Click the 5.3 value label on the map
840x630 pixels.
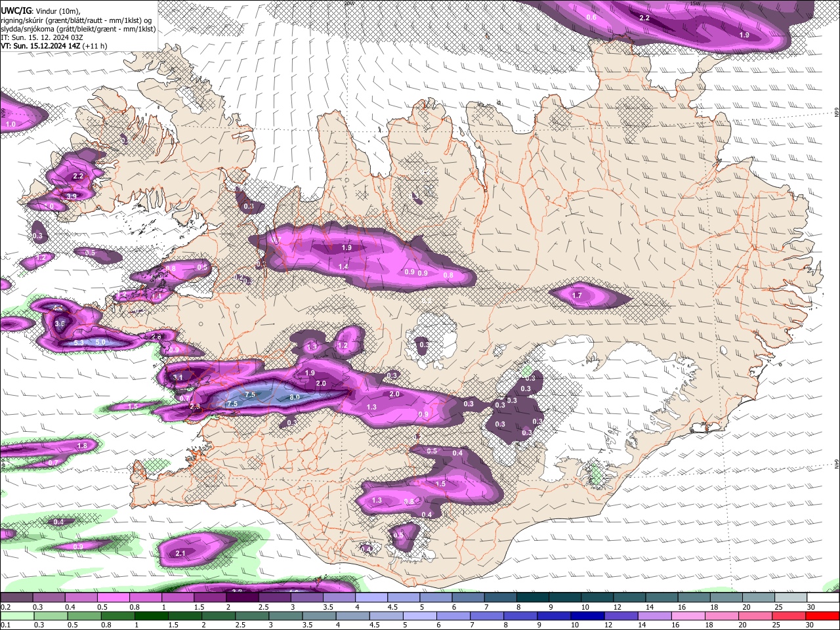79,343
